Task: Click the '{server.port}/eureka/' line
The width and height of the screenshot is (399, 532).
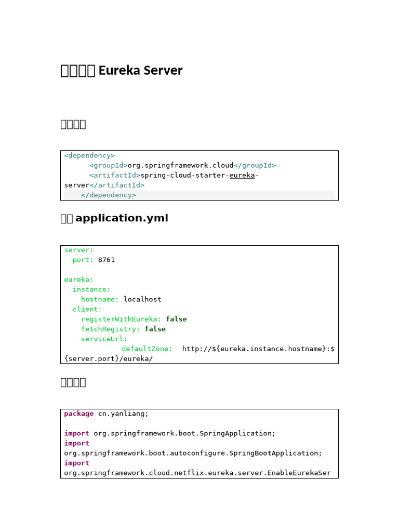Action: coord(109,358)
